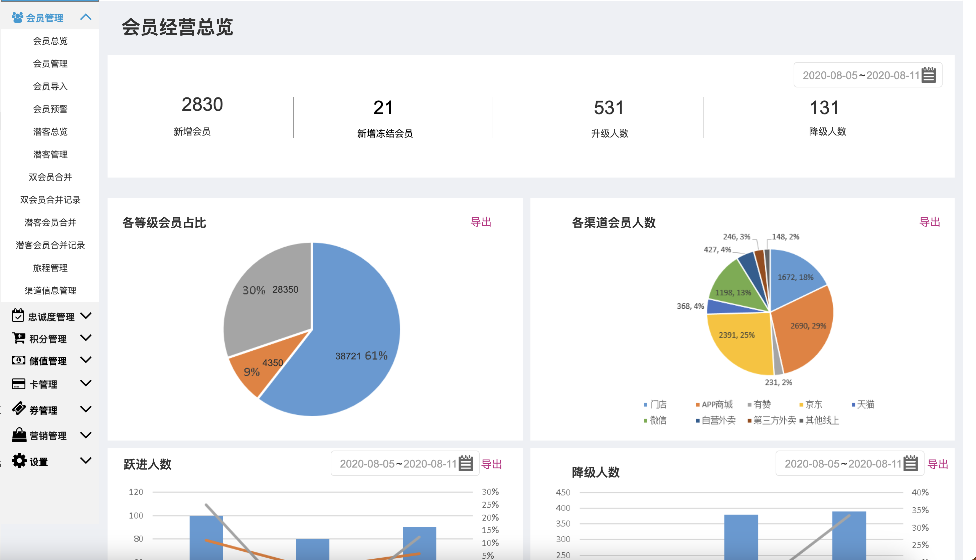The width and height of the screenshot is (976, 560).
Task: Open calendar icon in 跃进人数 date range
Action: tap(466, 463)
